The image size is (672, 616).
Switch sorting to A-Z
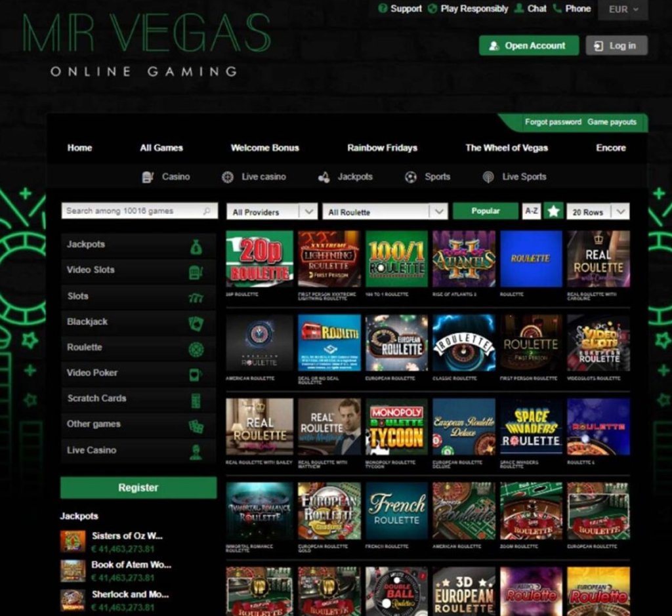tap(532, 211)
